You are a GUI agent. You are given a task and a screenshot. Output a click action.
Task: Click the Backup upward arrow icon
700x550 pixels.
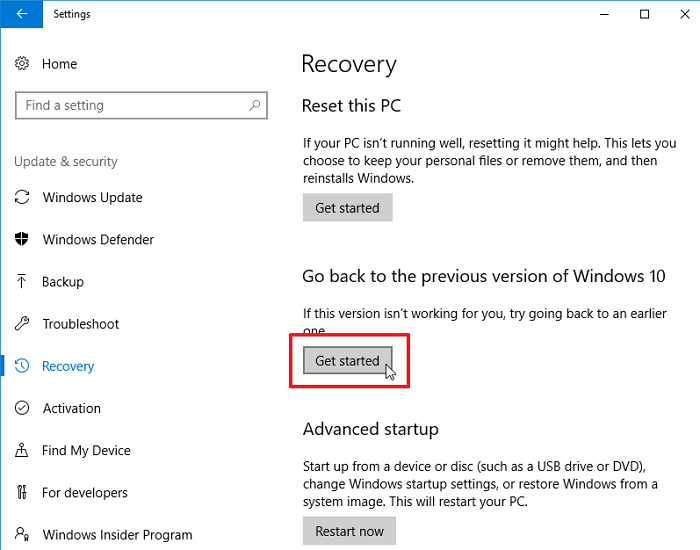click(x=21, y=281)
